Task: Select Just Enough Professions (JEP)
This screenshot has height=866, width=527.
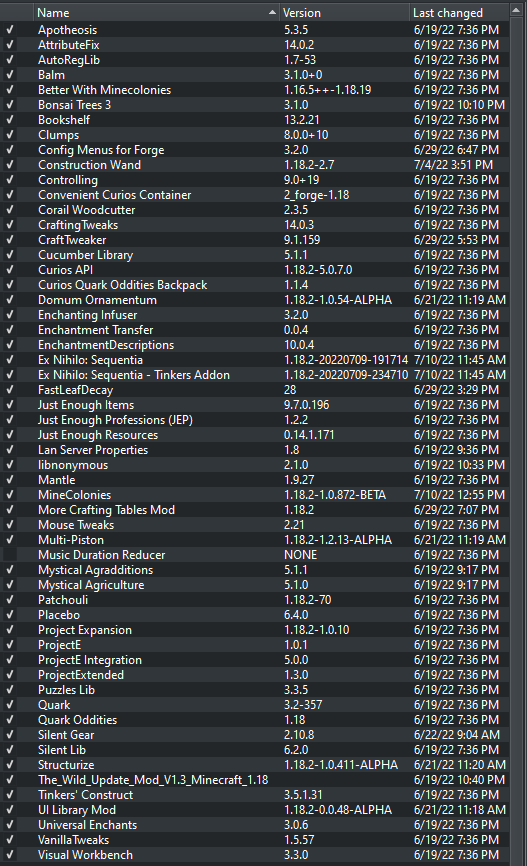Action: click(254, 420)
